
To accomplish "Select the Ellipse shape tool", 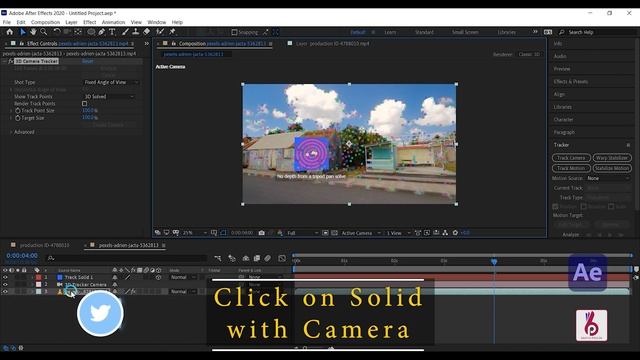I will click(91, 32).
